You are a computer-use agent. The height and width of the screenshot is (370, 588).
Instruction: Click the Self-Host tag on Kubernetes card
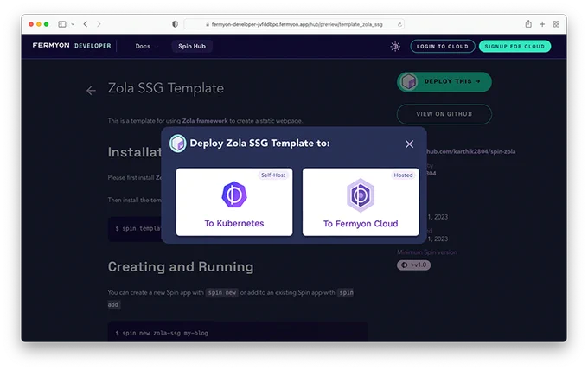click(273, 175)
